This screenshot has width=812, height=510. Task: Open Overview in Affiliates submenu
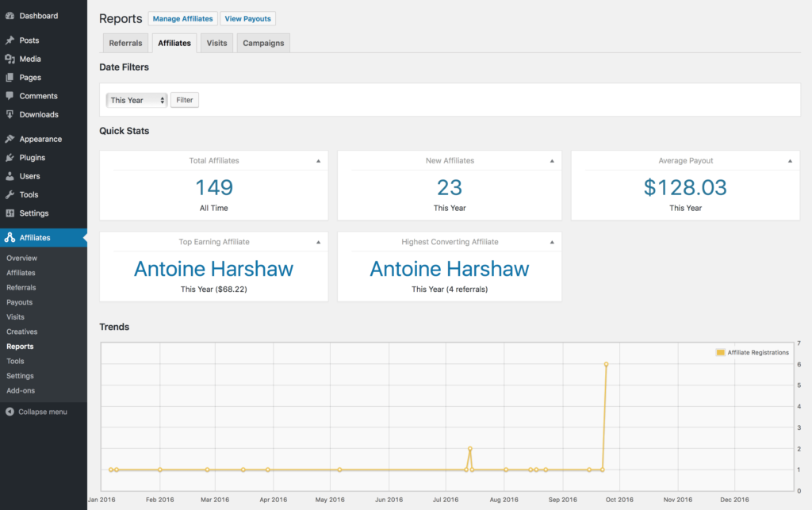pyautogui.click(x=21, y=258)
